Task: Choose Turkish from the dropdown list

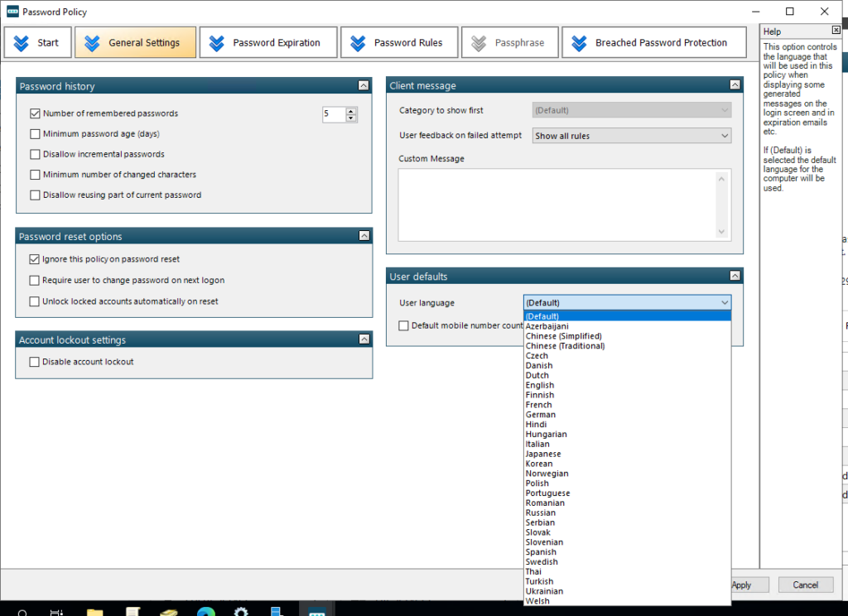Action: click(x=628, y=581)
